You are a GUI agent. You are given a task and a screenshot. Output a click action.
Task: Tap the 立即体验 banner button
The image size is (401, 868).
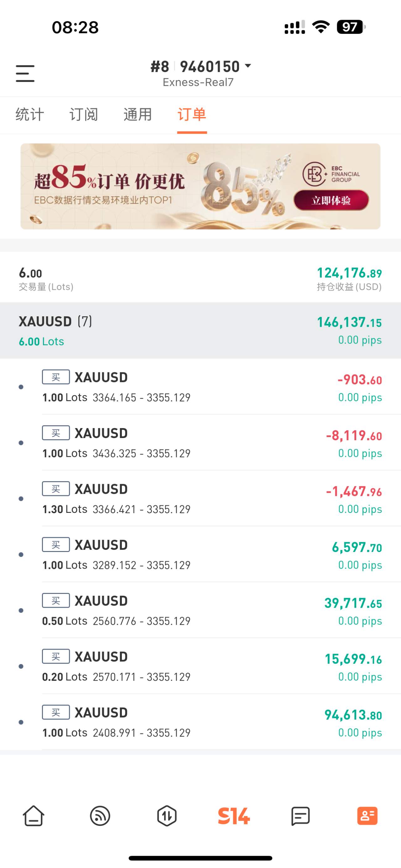point(331,200)
